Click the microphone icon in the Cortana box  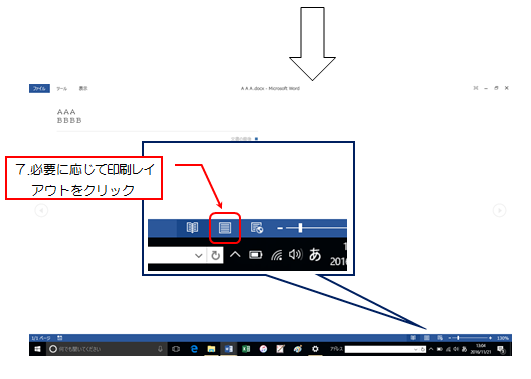pos(160,349)
